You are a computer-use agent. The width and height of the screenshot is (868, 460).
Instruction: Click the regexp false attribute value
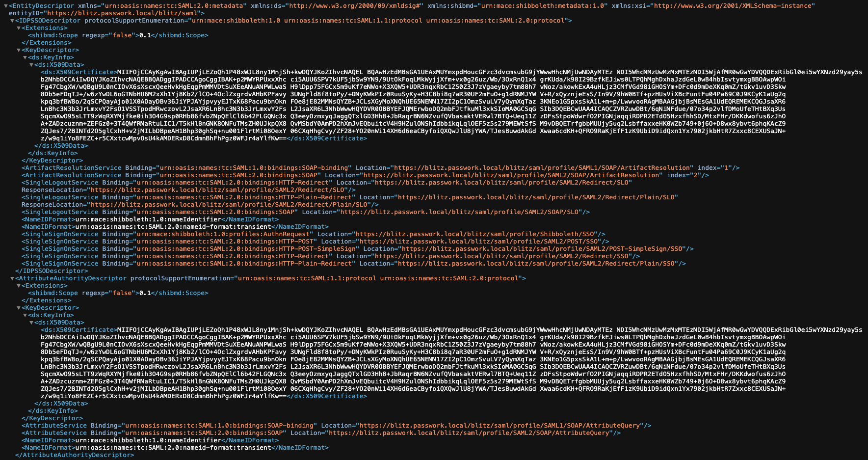[x=125, y=35]
